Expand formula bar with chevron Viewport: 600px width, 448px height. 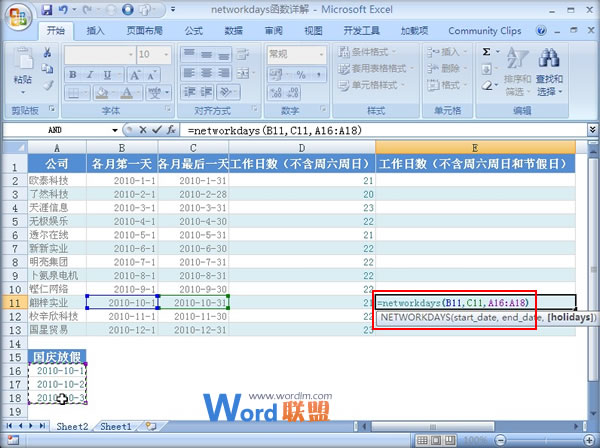(592, 130)
